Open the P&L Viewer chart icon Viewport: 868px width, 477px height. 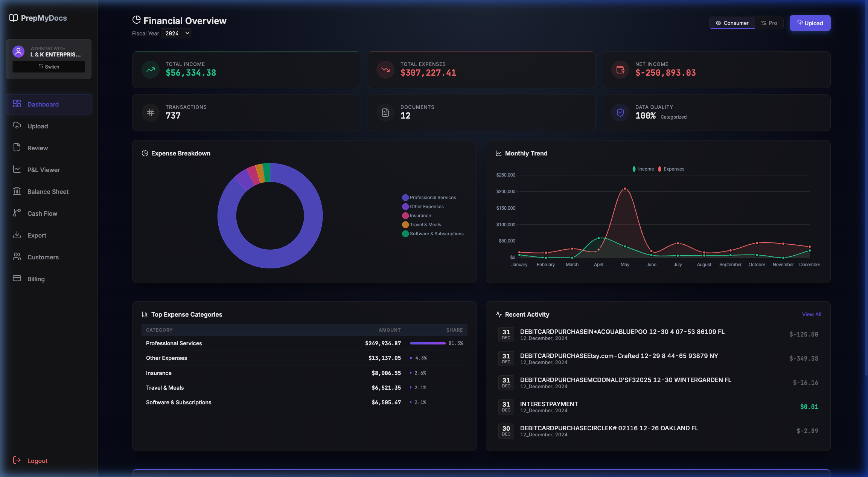tap(17, 169)
